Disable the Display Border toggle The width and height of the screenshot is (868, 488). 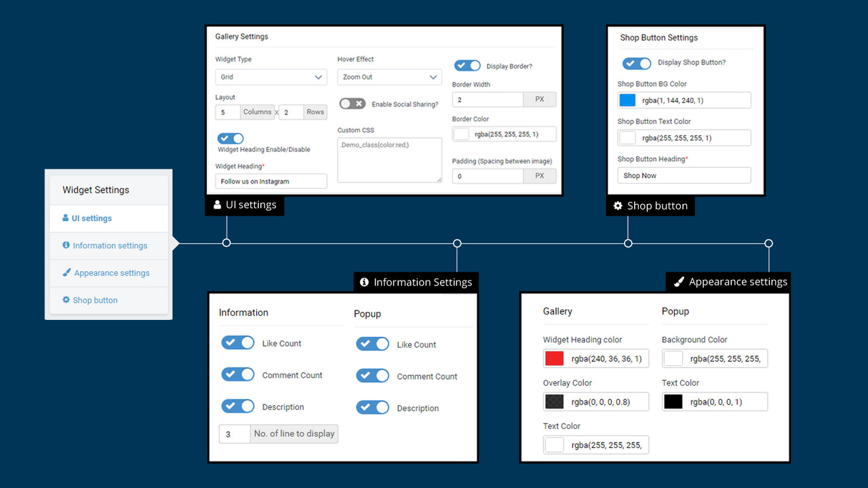click(x=467, y=65)
